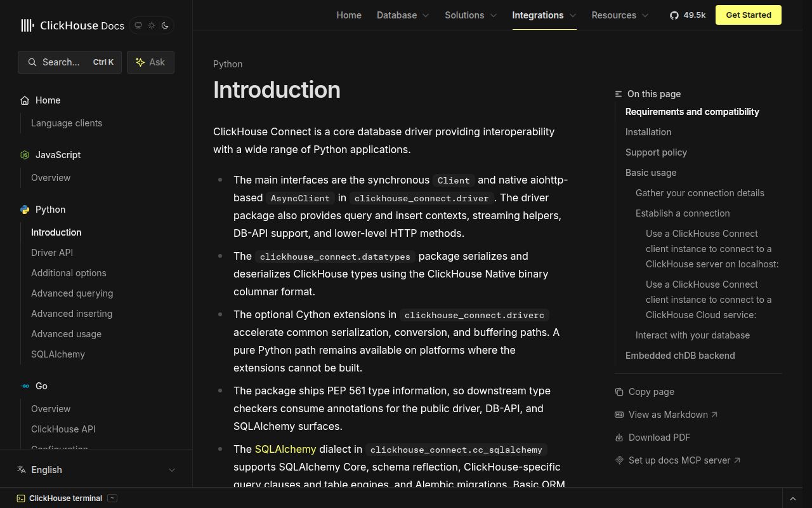Open Go Overview sidebar item
Viewport: 812px width, 508px height.
click(51, 409)
